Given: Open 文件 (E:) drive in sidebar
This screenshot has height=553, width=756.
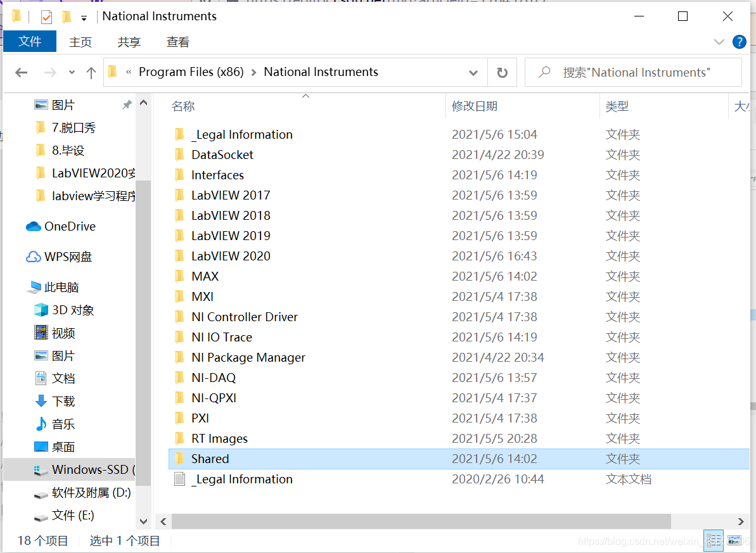Looking at the screenshot, I should [73, 515].
